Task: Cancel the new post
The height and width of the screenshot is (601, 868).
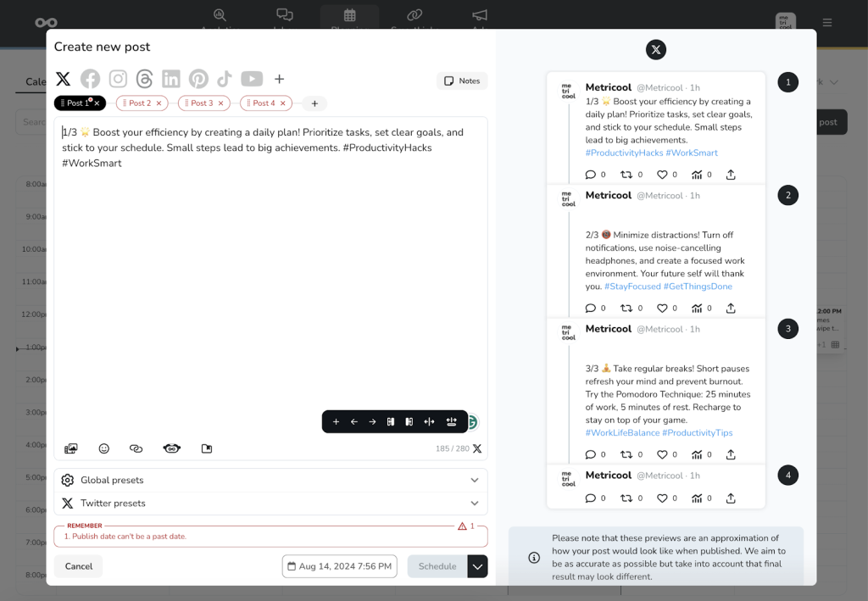Action: [79, 566]
